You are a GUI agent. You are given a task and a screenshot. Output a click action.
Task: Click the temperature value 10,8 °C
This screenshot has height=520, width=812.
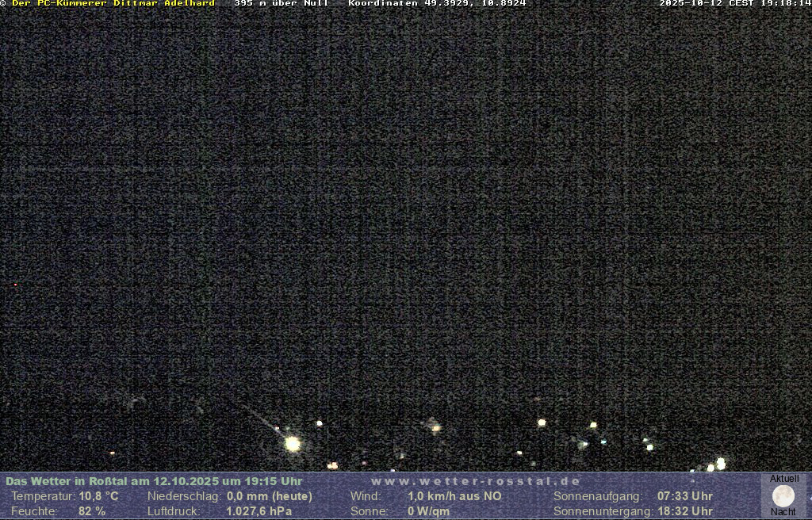tap(98, 496)
